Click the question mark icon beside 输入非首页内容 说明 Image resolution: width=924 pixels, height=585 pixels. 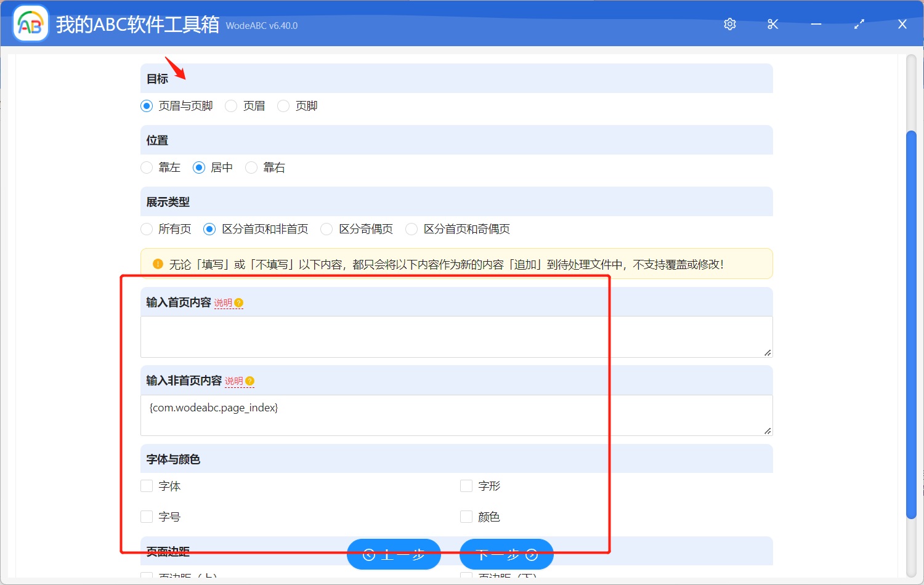(249, 381)
